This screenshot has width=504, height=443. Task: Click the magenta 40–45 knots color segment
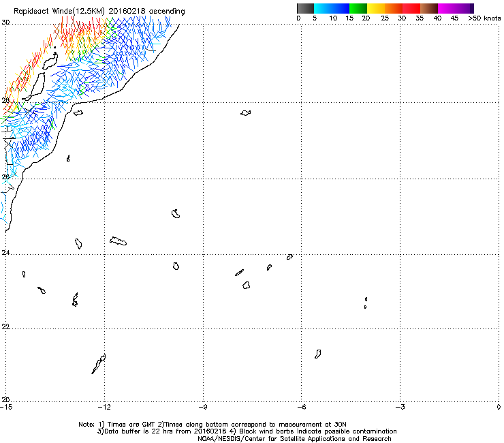tap(447, 8)
